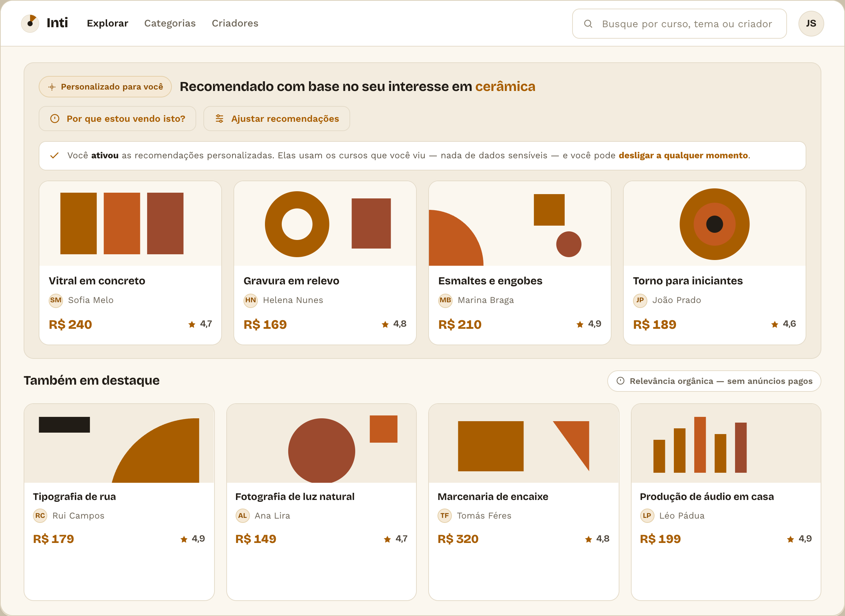This screenshot has width=845, height=616.
Task: Open the Fotografia de luz natural thumbnail
Action: 322,444
